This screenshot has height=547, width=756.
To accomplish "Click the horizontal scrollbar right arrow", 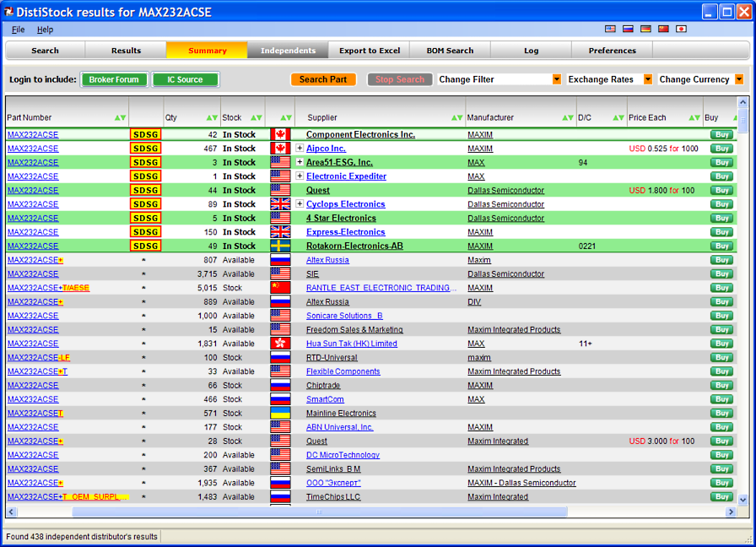I will click(732, 512).
